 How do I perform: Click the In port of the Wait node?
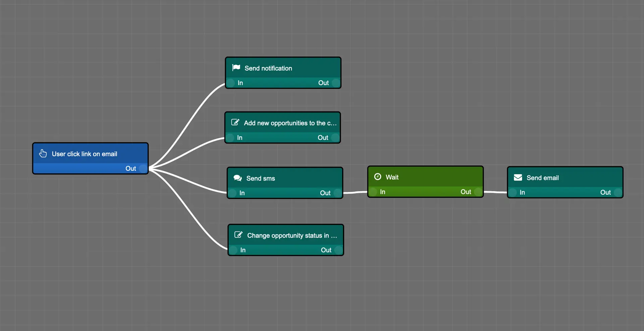point(373,192)
